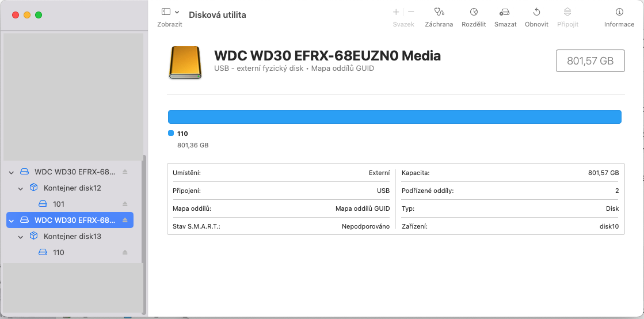Click the blue partition usage bar

395,117
